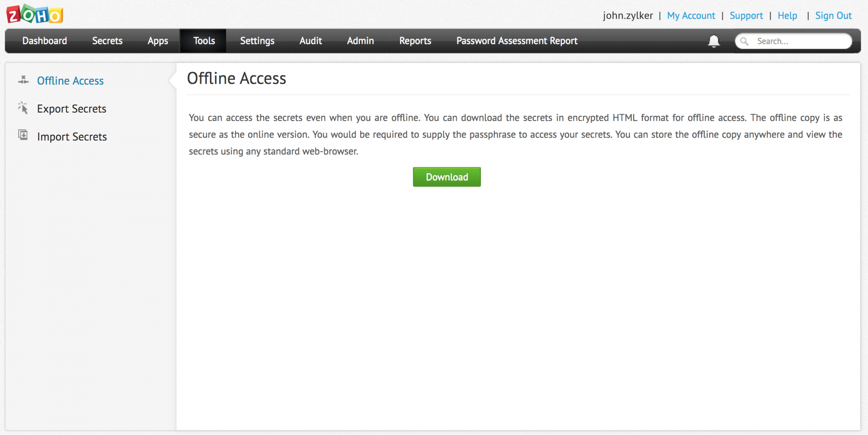Click the Import Secrets sidebar icon
868x435 pixels.
pyautogui.click(x=23, y=135)
